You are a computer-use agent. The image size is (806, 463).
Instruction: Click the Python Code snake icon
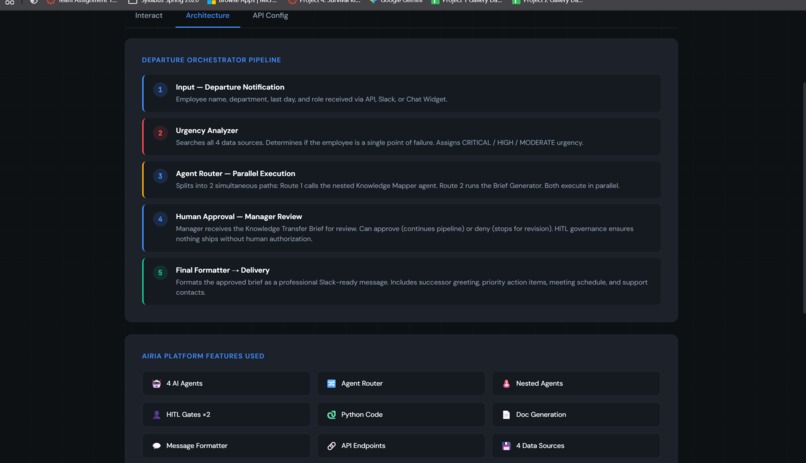click(331, 415)
